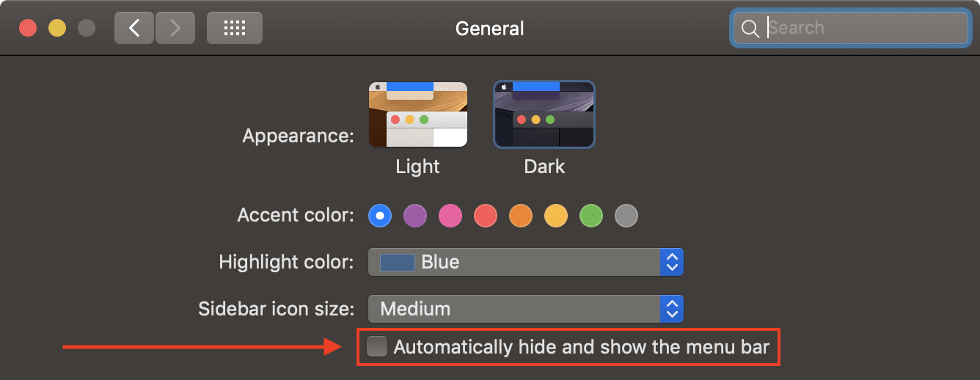980x380 pixels.
Task: Show all preferences grid icon
Action: [234, 28]
